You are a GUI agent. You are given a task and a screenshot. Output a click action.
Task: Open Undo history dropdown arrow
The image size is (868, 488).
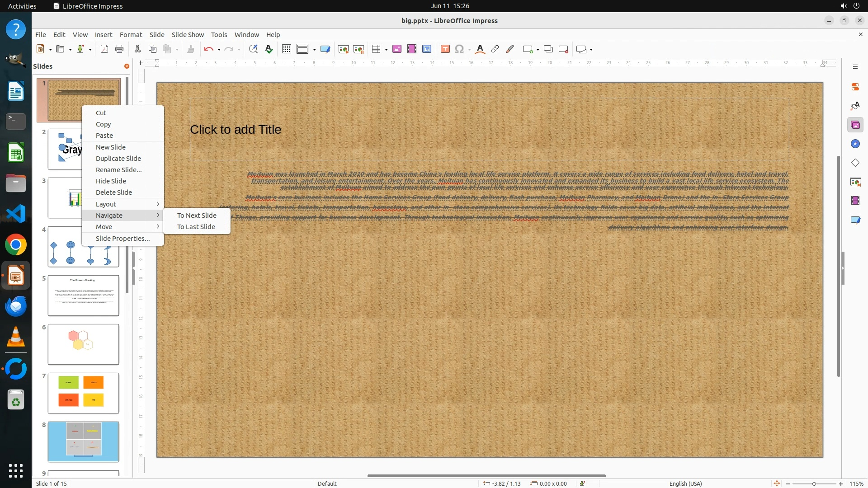[219, 49]
